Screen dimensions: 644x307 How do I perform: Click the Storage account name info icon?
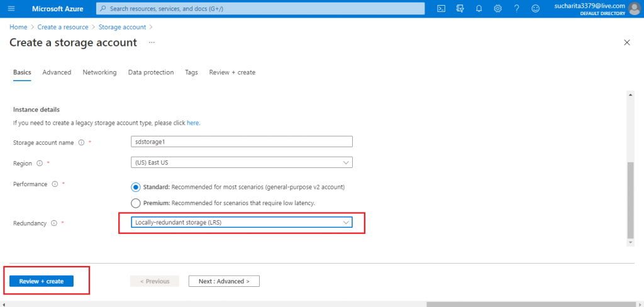coord(82,143)
